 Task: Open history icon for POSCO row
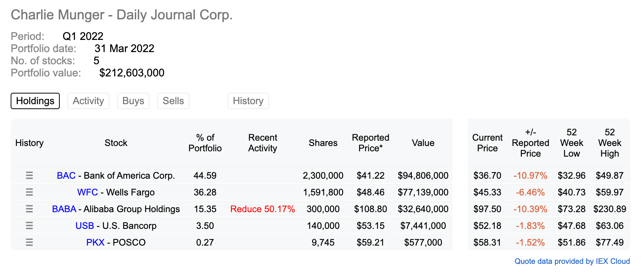coord(29,242)
